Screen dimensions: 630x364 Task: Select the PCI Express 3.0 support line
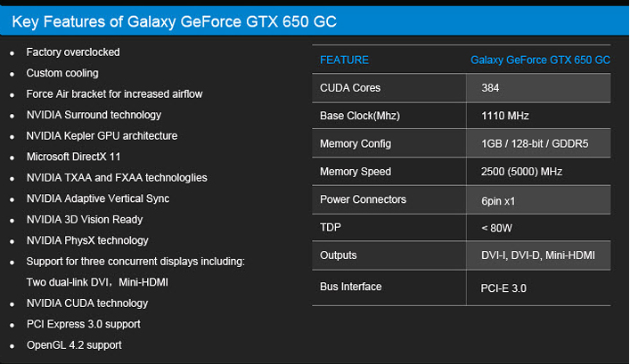(x=84, y=324)
